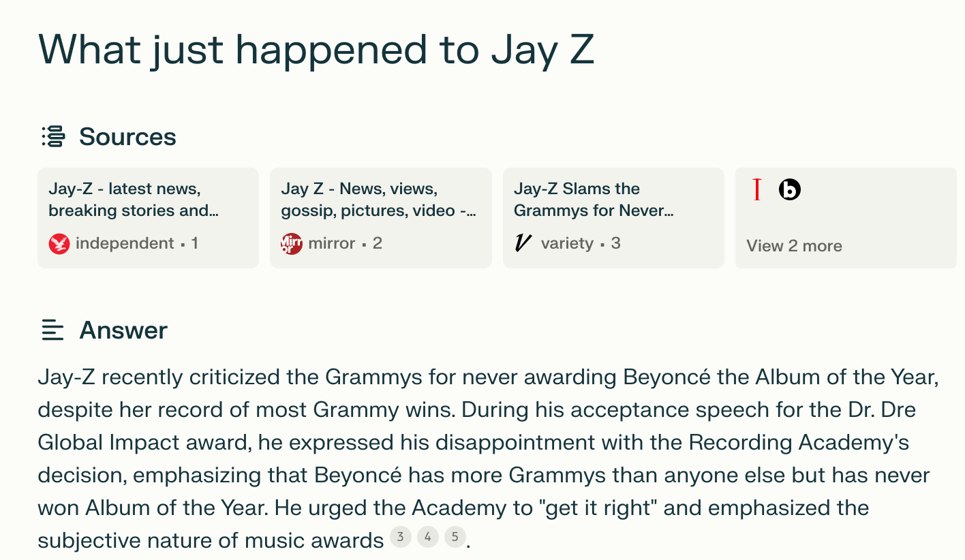The width and height of the screenshot is (965, 560).
Task: Expand hidden sources via 'View 2 more'
Action: 794,245
